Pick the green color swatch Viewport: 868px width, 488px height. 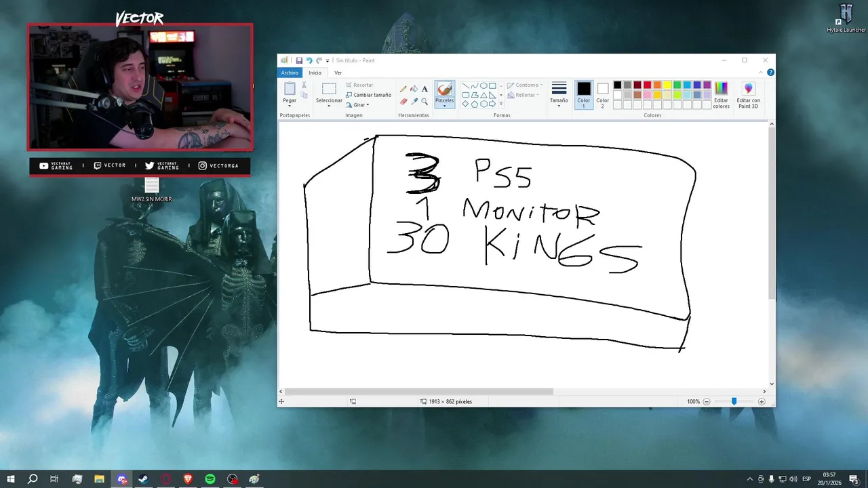[x=677, y=85]
